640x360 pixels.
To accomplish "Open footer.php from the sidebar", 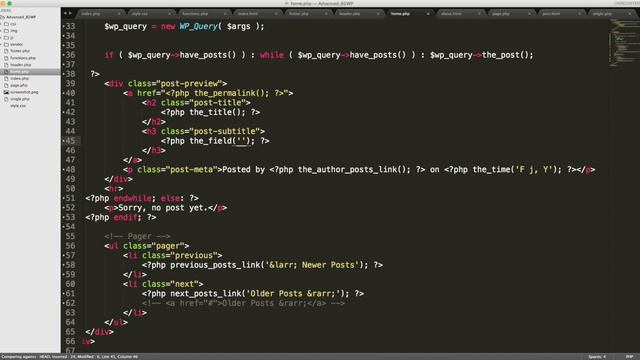I will pos(20,51).
